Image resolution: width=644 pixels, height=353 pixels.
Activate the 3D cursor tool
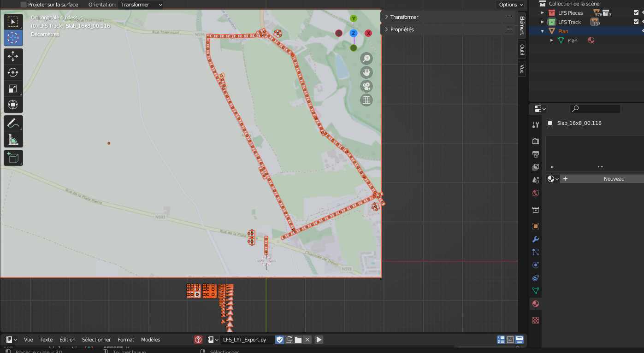(13, 38)
